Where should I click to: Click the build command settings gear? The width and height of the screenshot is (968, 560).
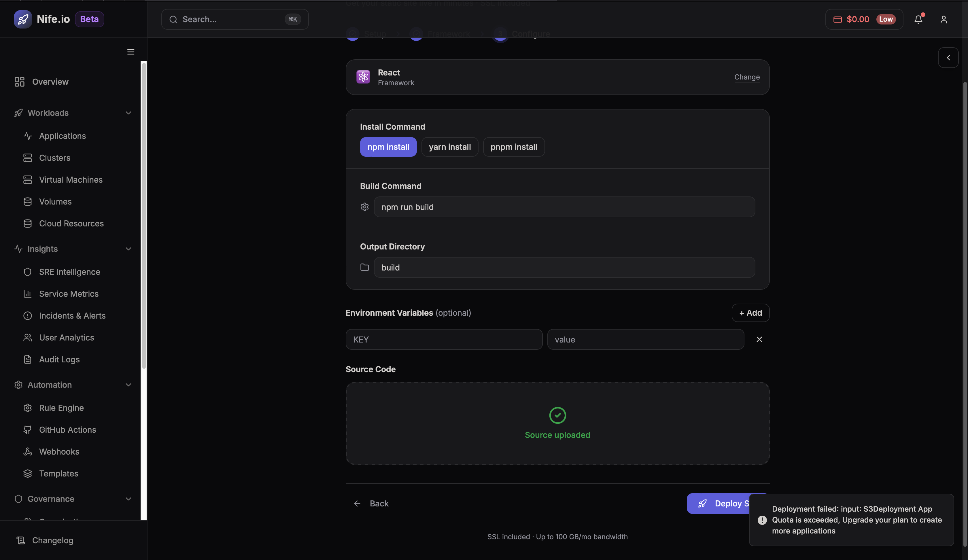(x=364, y=207)
